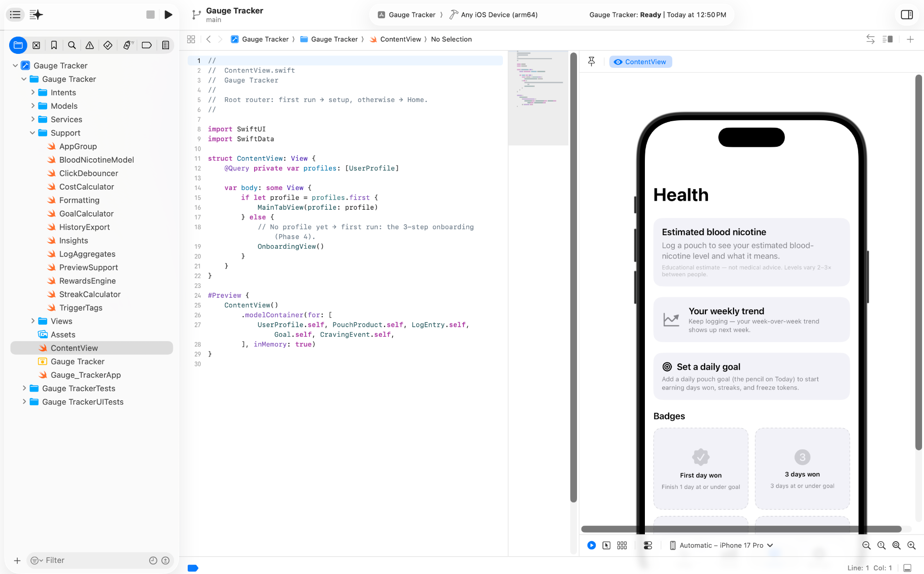Show preview variants grid
This screenshot has width=924, height=574.
coord(622,545)
